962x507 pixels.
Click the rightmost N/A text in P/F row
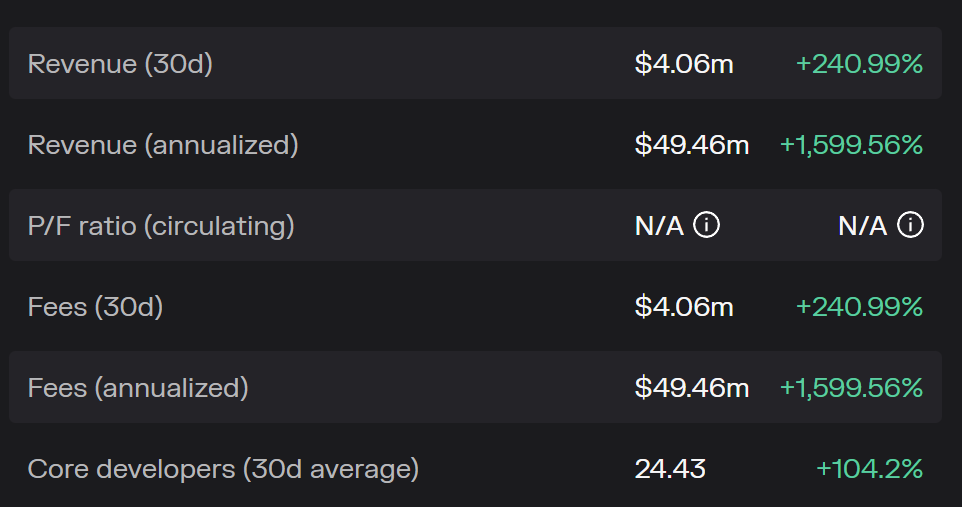[x=863, y=226]
